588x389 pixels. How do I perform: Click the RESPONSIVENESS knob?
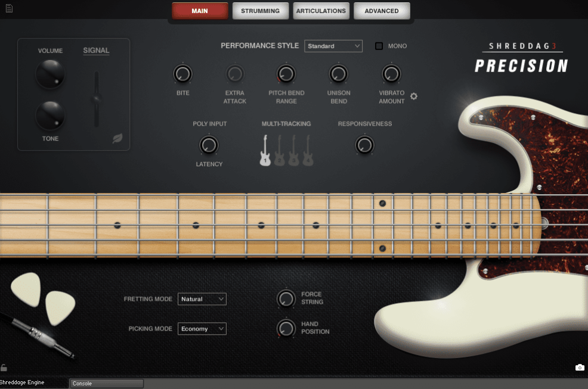pos(364,145)
